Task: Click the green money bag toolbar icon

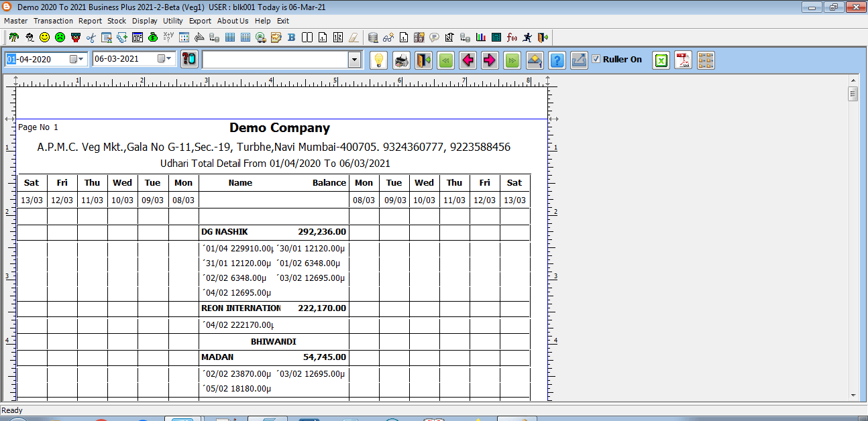Action: (x=153, y=38)
